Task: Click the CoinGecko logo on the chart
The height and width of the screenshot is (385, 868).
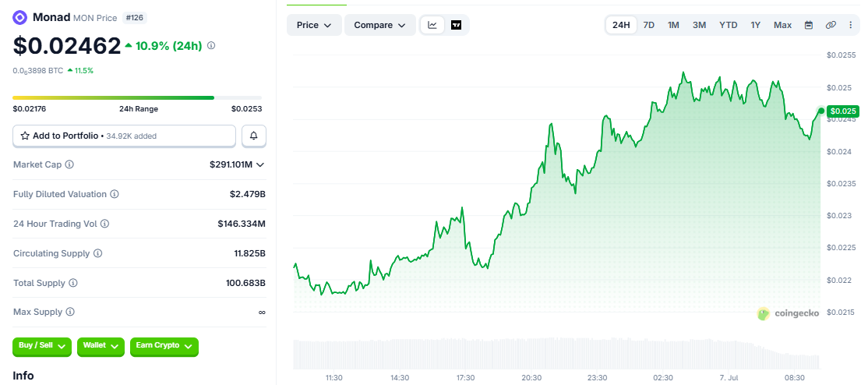Action: (789, 313)
